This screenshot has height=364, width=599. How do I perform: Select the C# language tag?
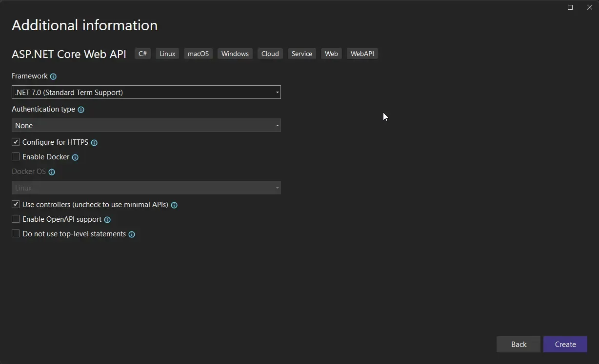pyautogui.click(x=142, y=54)
